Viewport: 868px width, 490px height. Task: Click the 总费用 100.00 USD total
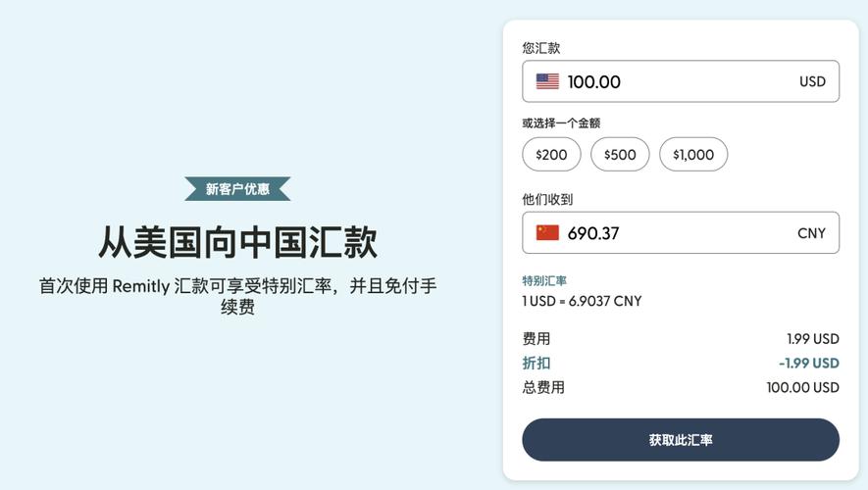pos(802,388)
